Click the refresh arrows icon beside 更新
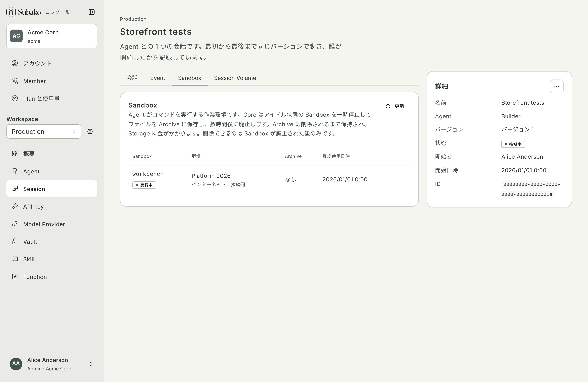Screen dimensions: 588x382 pos(388,106)
